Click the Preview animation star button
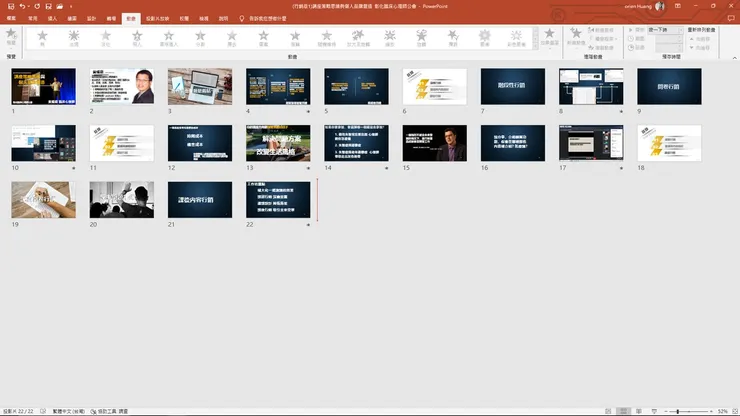This screenshot has width=740, height=416. click(x=11, y=37)
